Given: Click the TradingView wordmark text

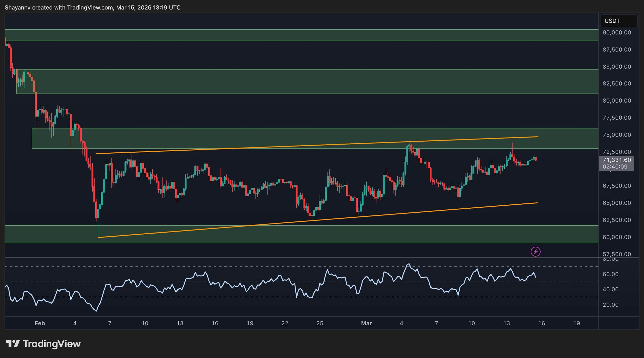Looking at the screenshot, I should (52, 344).
